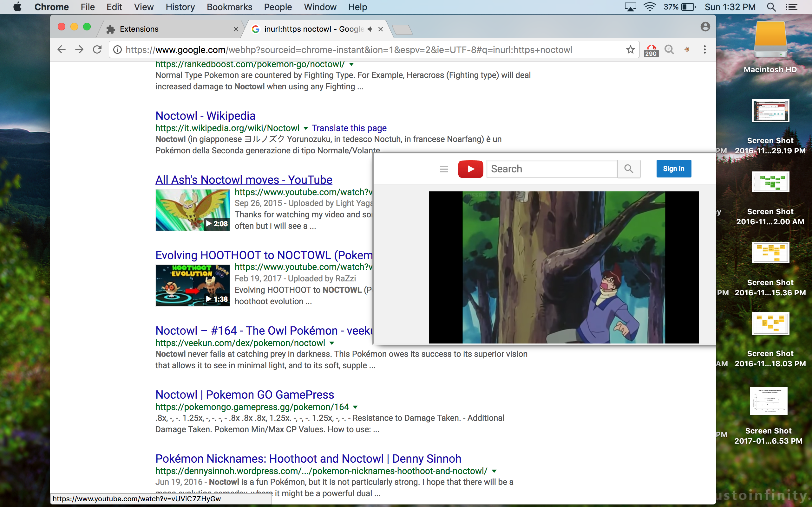Image resolution: width=812 pixels, height=507 pixels.
Task: Open the Bookmarks menu
Action: pos(229,7)
